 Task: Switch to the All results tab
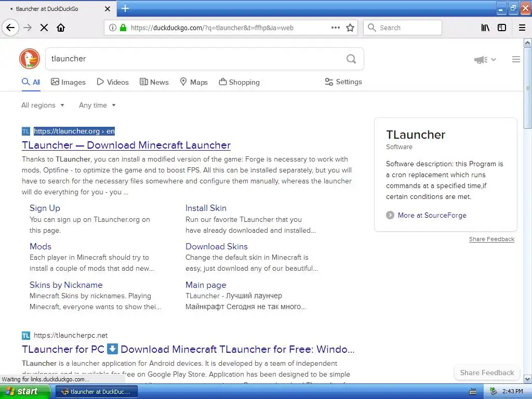(x=31, y=82)
